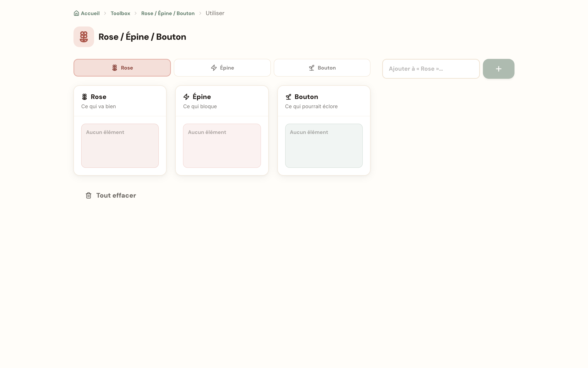Viewport: 588px width, 368px height.
Task: Click the Bouton card heading text
Action: point(306,97)
